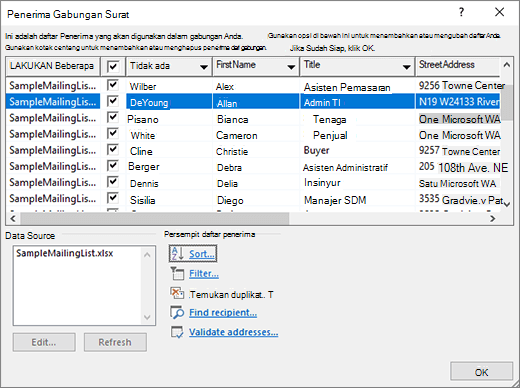520x388 pixels.
Task: Uncheck the Cline row checkbox
Action: (113, 150)
